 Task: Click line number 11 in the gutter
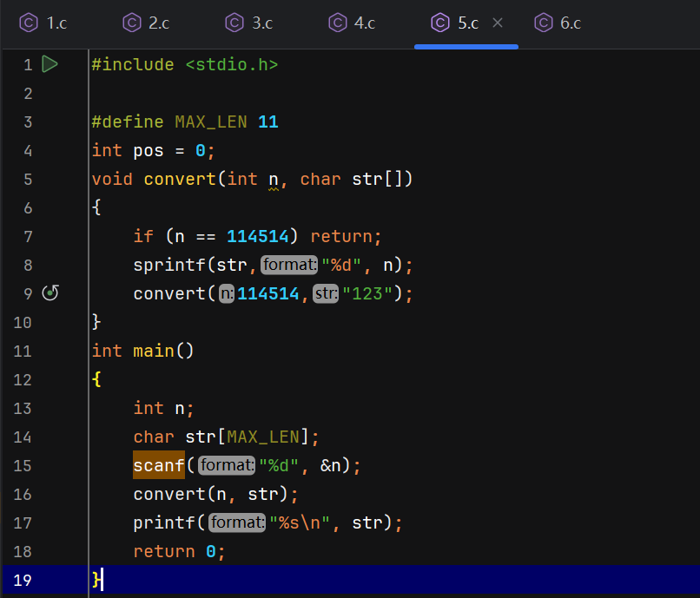23,352
